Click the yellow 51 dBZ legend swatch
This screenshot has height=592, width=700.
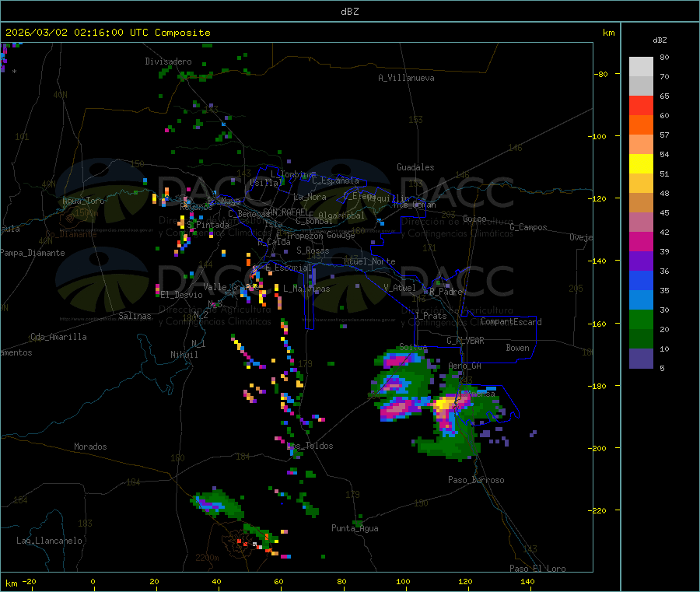coord(641,164)
